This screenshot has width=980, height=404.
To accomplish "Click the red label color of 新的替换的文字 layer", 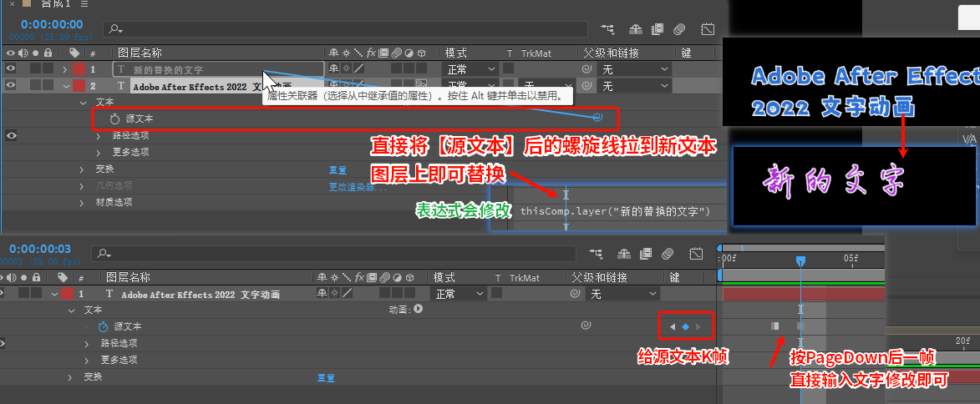I will (79, 69).
